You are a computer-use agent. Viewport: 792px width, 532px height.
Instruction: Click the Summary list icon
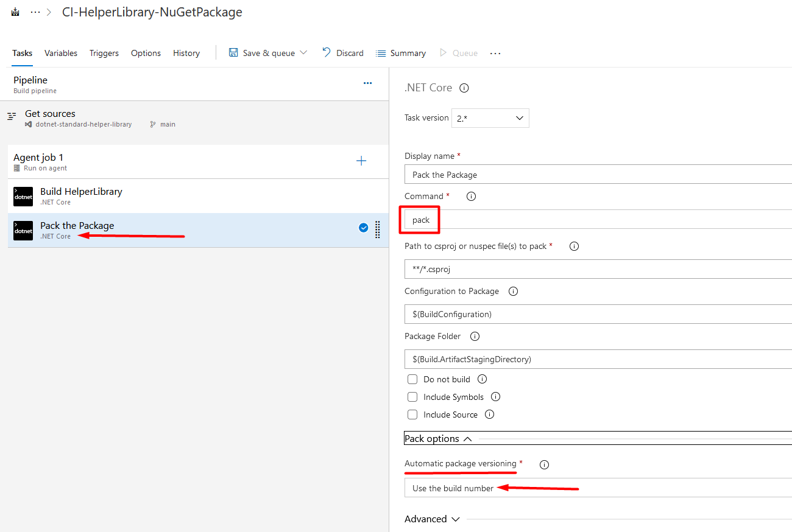(x=381, y=53)
